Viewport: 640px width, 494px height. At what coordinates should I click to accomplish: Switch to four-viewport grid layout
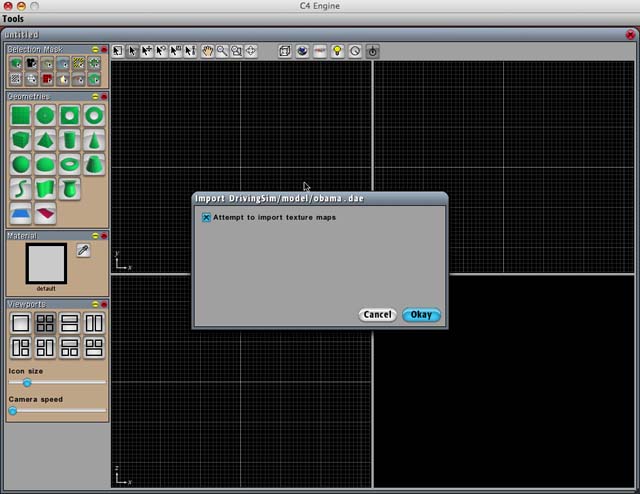click(45, 323)
